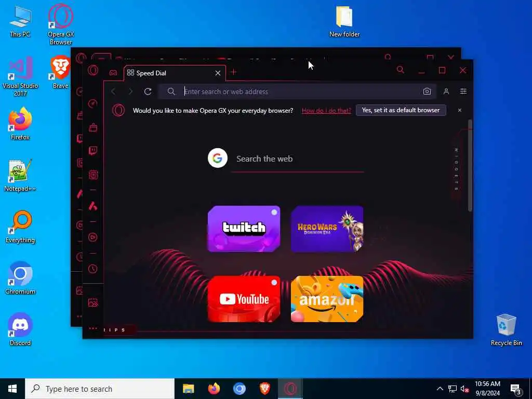
Task: Click the tab search magnifier in title bar
Action: (401, 70)
